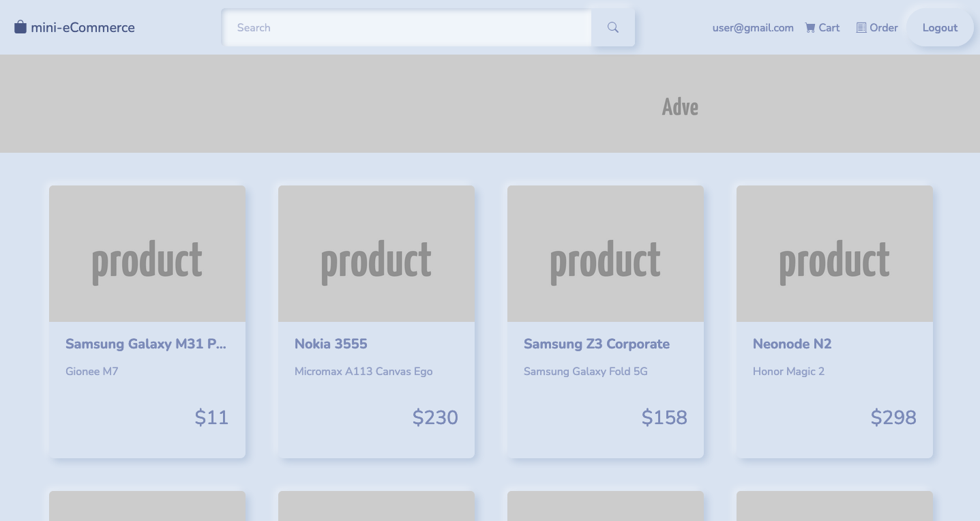
Task: Click the shopping bag logo icon
Action: (20, 27)
